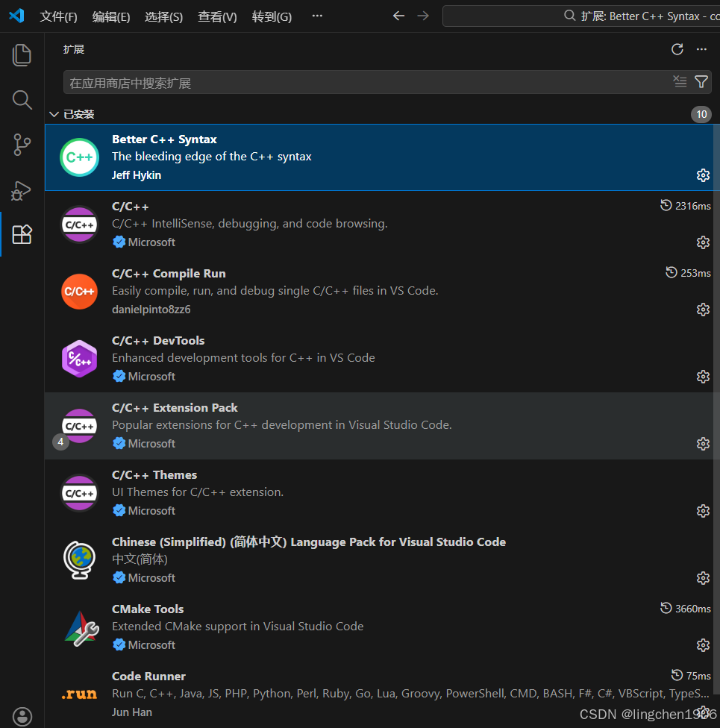720x728 pixels.
Task: Open the 转到(G) menu
Action: (x=272, y=16)
